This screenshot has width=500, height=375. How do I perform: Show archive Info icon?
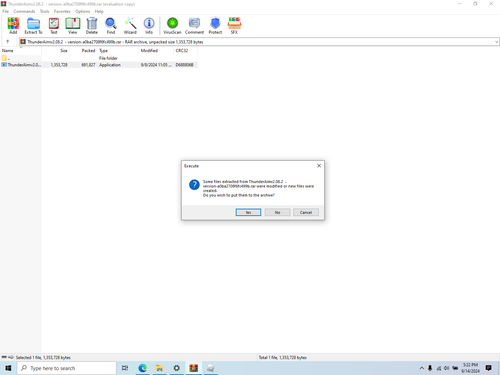pyautogui.click(x=149, y=26)
